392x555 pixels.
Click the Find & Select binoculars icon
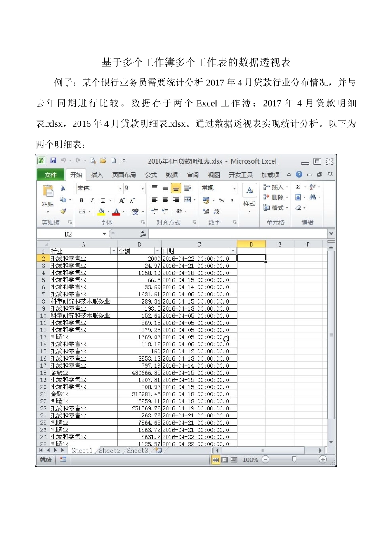pyautogui.click(x=313, y=197)
